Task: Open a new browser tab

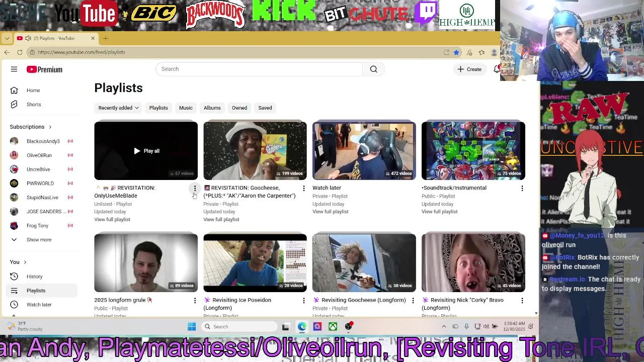Action: point(106,38)
